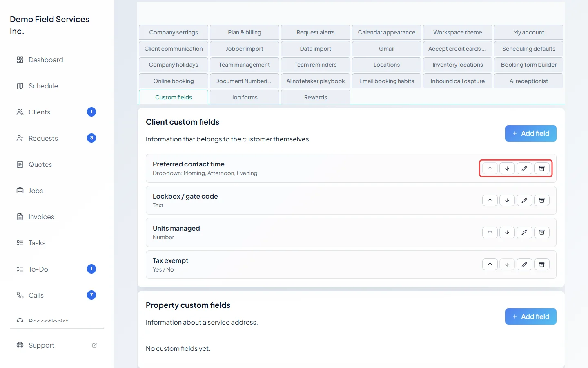Click the Requests badge showing 3
The image size is (588, 368).
click(x=91, y=138)
